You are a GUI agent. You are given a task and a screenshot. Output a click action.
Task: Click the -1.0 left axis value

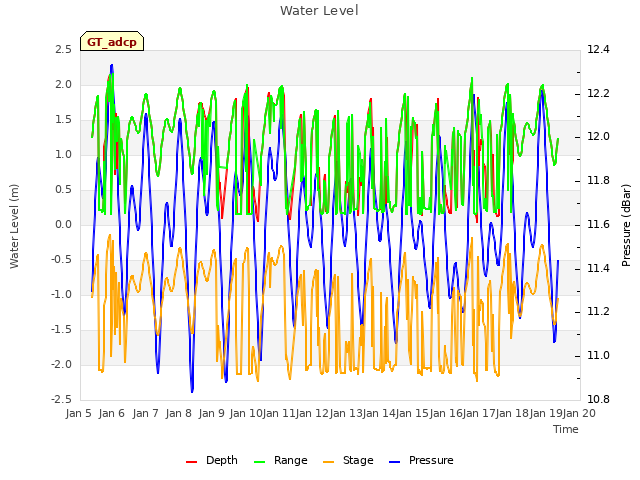pos(61,295)
